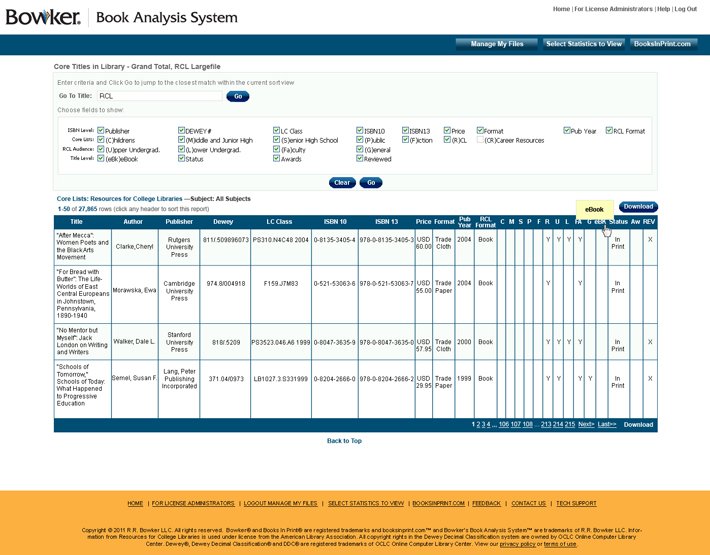
Task: Toggle Awards checkbox
Action: (x=276, y=158)
